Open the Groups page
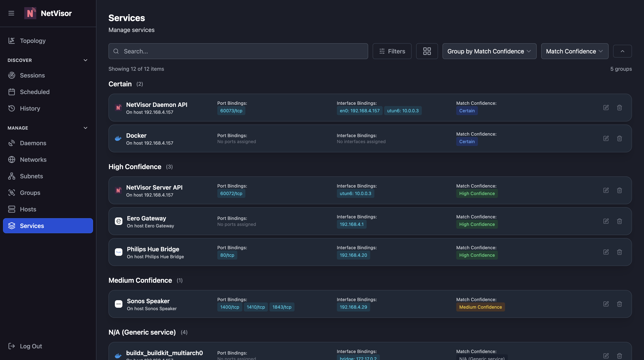Image resolution: width=644 pixels, height=360 pixels. click(x=48, y=193)
